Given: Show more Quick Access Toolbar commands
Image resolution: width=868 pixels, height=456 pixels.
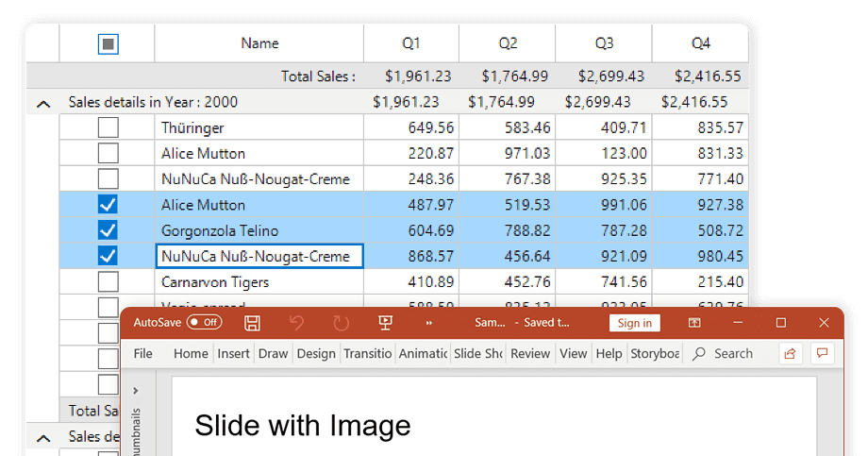Looking at the screenshot, I should [429, 323].
